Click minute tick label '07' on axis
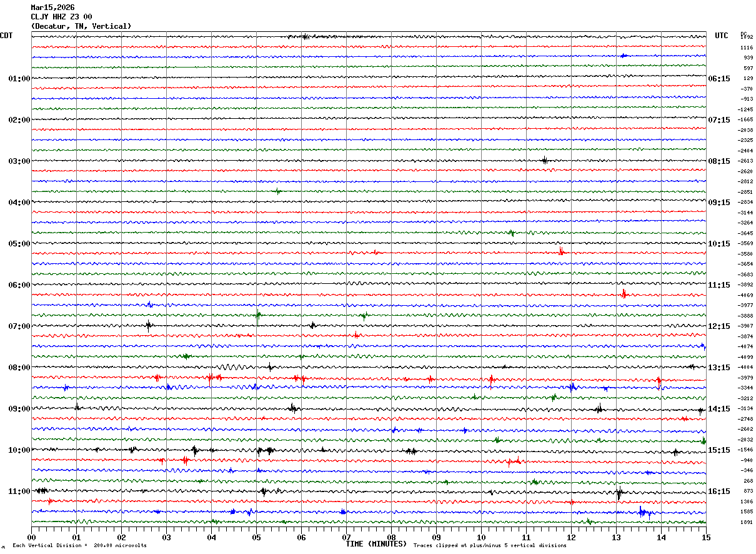This screenshot has height=554, width=756. point(346,537)
